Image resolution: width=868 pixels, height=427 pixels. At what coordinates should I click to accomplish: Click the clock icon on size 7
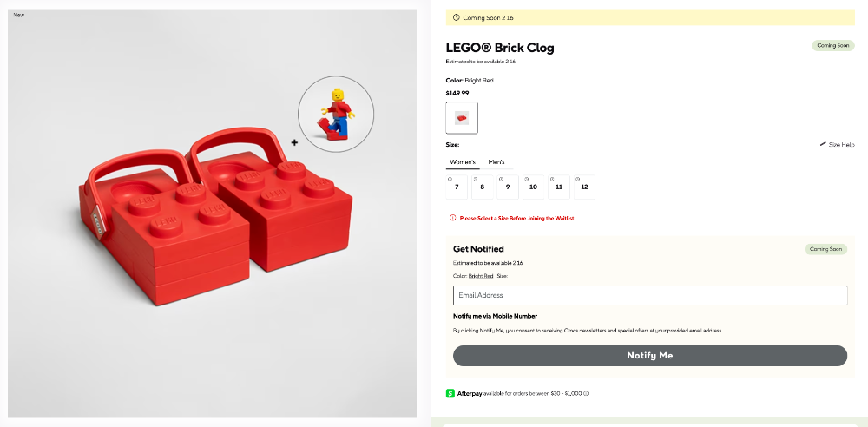[x=450, y=179]
